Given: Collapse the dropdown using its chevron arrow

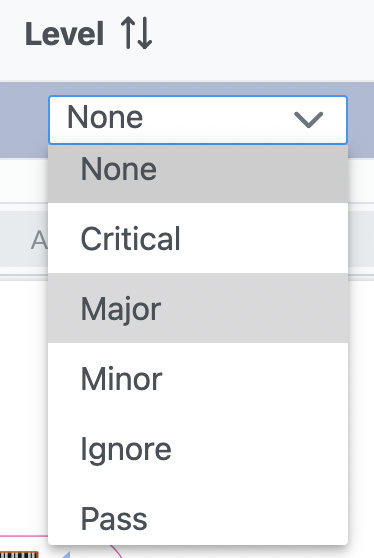Looking at the screenshot, I should click(309, 120).
